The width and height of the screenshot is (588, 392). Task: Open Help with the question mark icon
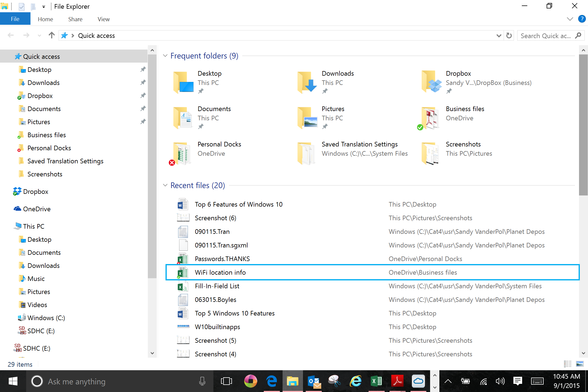click(582, 19)
